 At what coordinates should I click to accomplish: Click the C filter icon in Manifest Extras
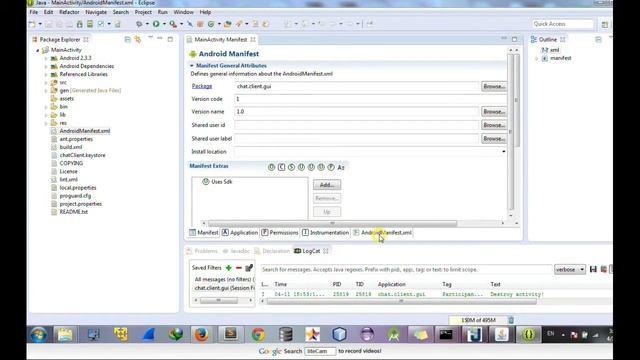pyautogui.click(x=281, y=167)
